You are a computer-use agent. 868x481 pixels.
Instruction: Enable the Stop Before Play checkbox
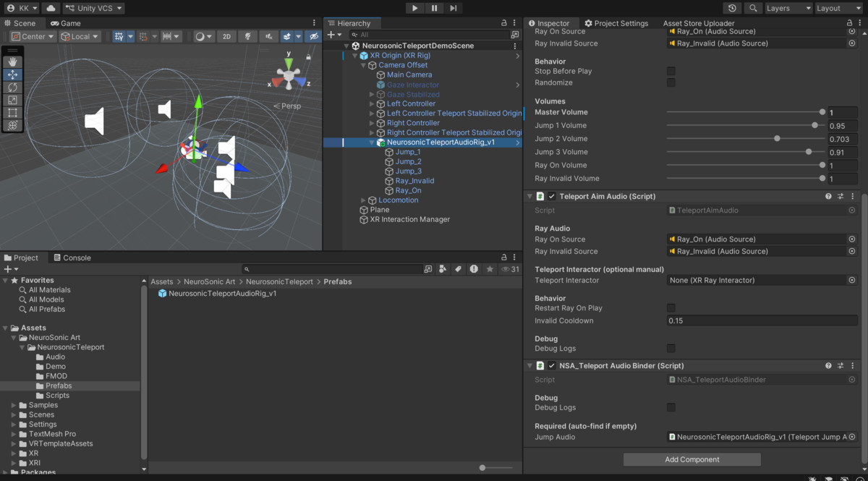[671, 71]
